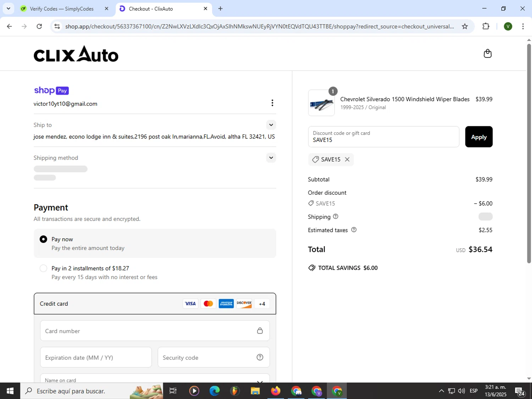Apply the discount code
This screenshot has height=399, width=532.
tap(479, 137)
